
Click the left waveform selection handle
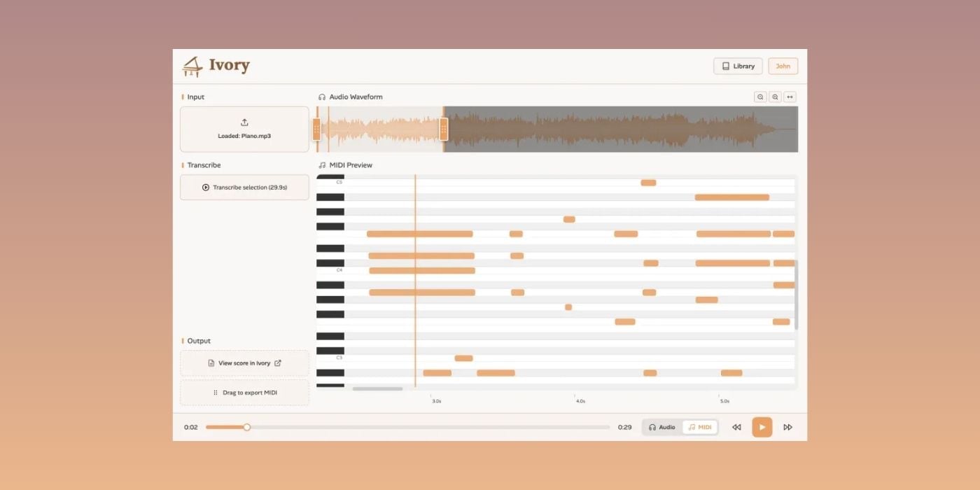[316, 129]
